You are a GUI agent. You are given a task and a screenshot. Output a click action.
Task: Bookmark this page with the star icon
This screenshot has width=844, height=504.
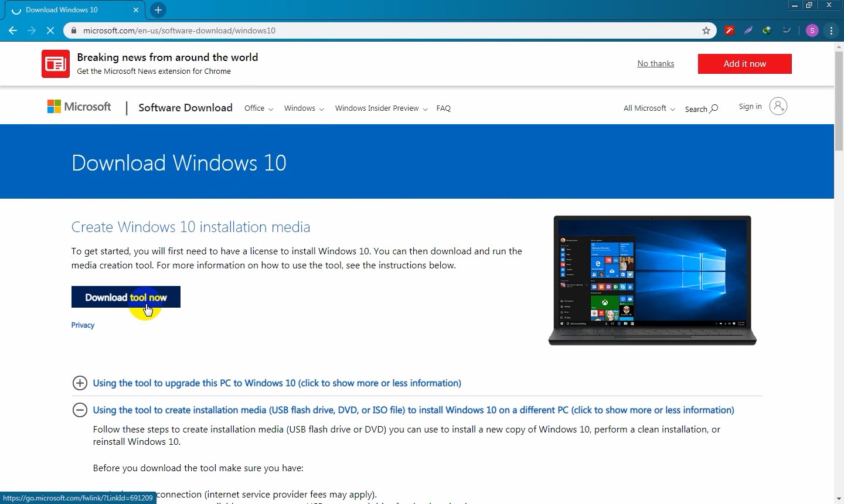(706, 30)
